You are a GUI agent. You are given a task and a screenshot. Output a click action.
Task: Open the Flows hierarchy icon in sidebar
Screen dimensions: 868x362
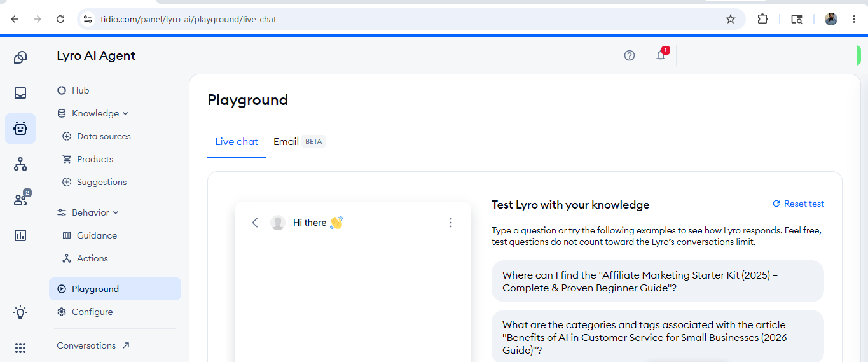[20, 164]
